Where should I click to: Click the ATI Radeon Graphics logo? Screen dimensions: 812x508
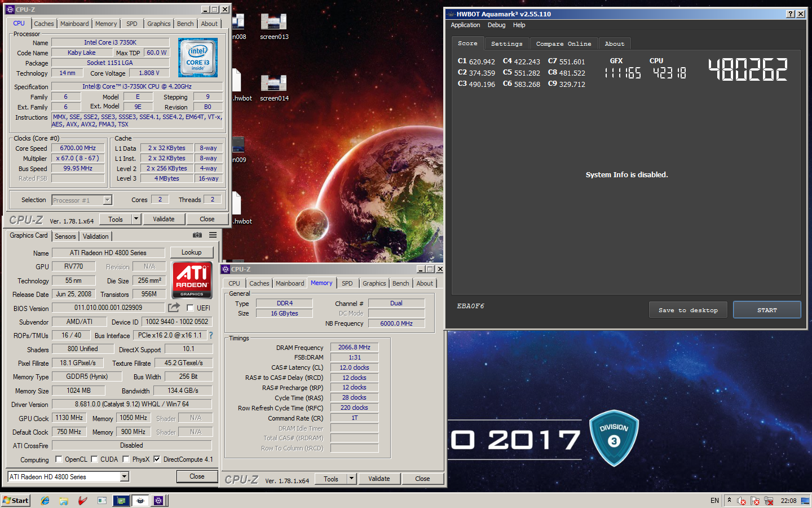click(192, 279)
